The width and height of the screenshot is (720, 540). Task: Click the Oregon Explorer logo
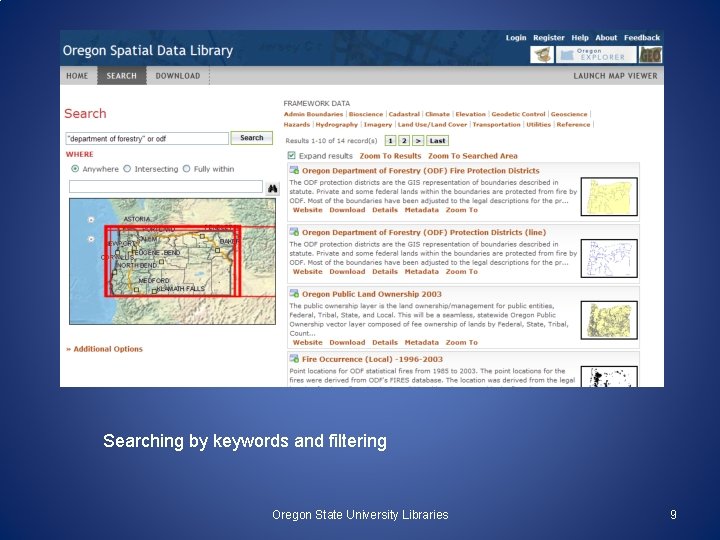(596, 55)
